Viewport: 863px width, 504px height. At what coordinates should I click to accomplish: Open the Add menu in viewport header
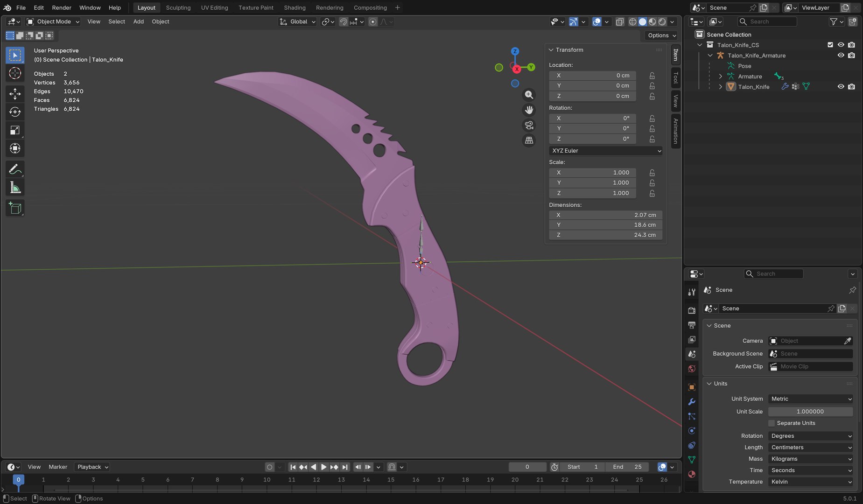(139, 21)
